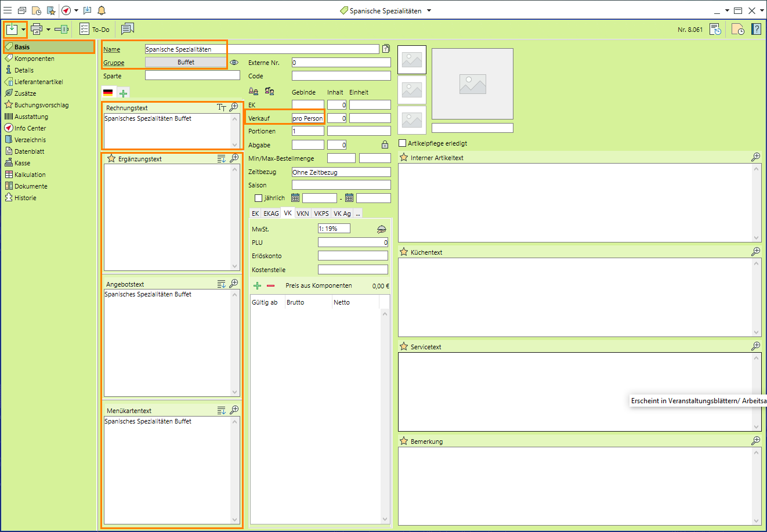The width and height of the screenshot is (767, 532).
Task: Switch to the EKAG price tab
Action: 271,213
